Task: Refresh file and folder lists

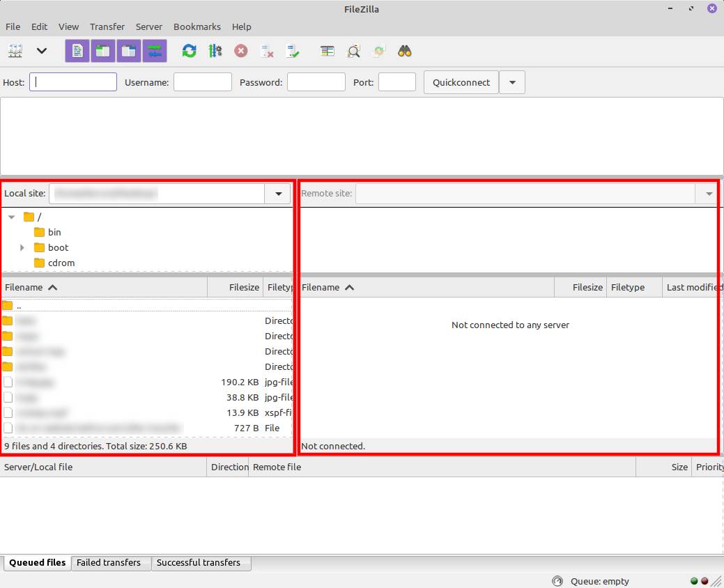Action: pyautogui.click(x=190, y=51)
